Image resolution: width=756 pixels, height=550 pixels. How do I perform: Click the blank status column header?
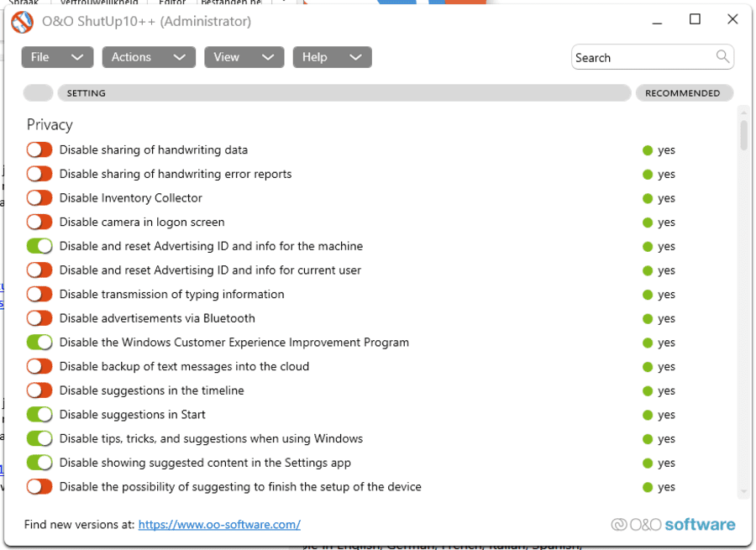(x=38, y=93)
